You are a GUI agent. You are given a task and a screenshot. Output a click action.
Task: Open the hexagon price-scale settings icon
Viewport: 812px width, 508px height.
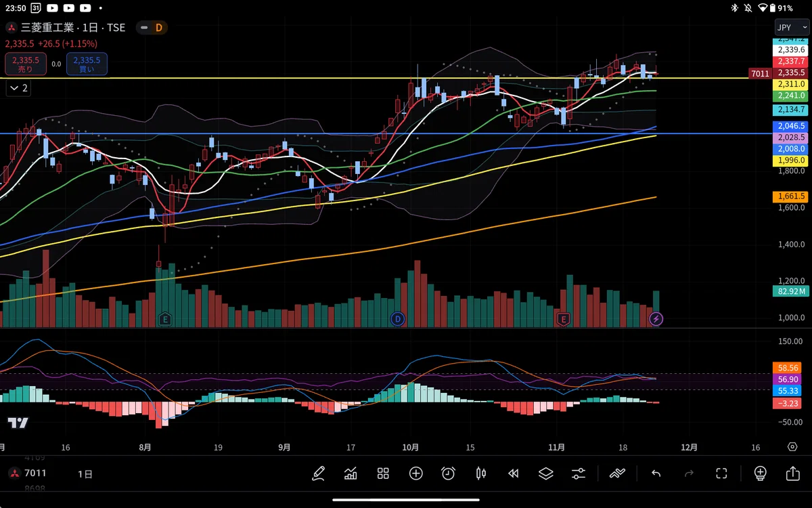[x=792, y=447]
